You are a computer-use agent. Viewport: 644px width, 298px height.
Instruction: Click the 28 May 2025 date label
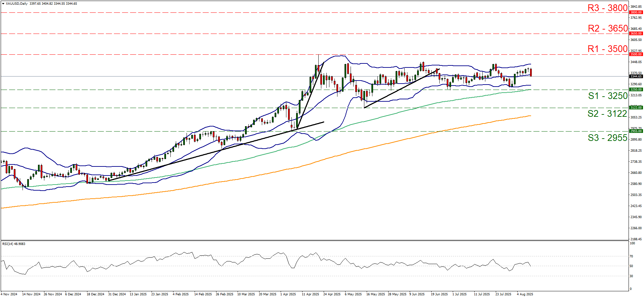click(397, 294)
